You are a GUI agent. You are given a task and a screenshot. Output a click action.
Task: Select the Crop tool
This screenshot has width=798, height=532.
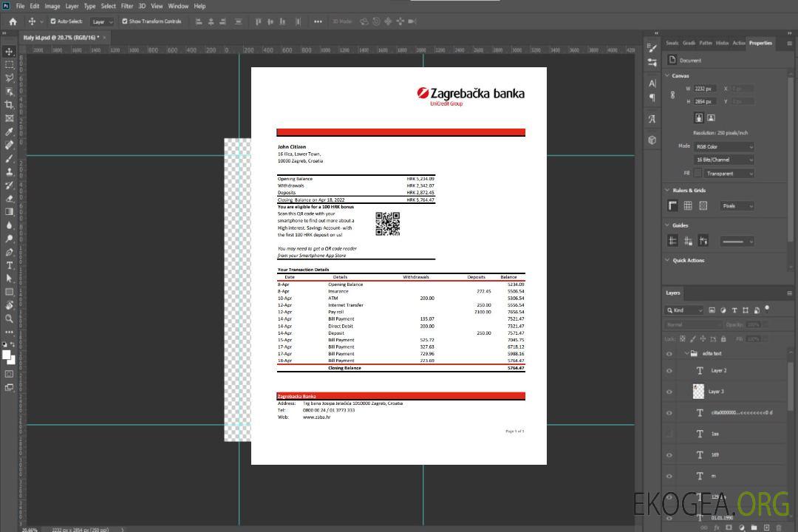click(9, 105)
